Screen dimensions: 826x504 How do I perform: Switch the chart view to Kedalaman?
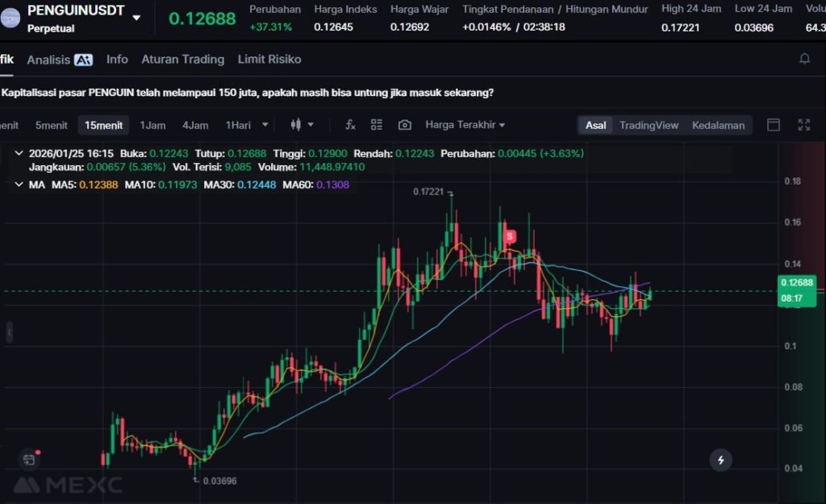718,125
